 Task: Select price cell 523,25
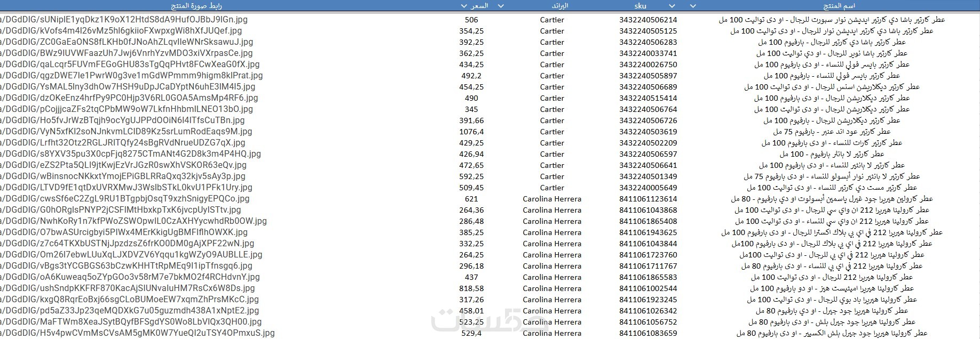[471, 322]
